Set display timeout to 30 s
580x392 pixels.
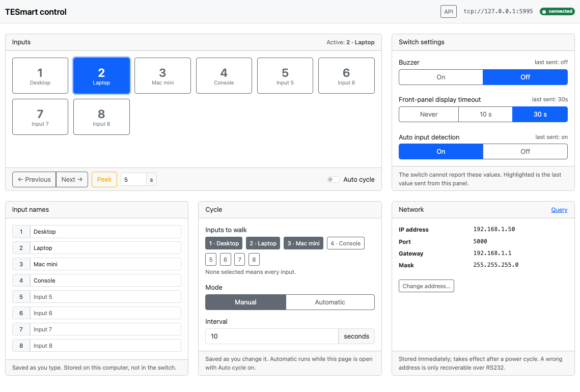(540, 114)
